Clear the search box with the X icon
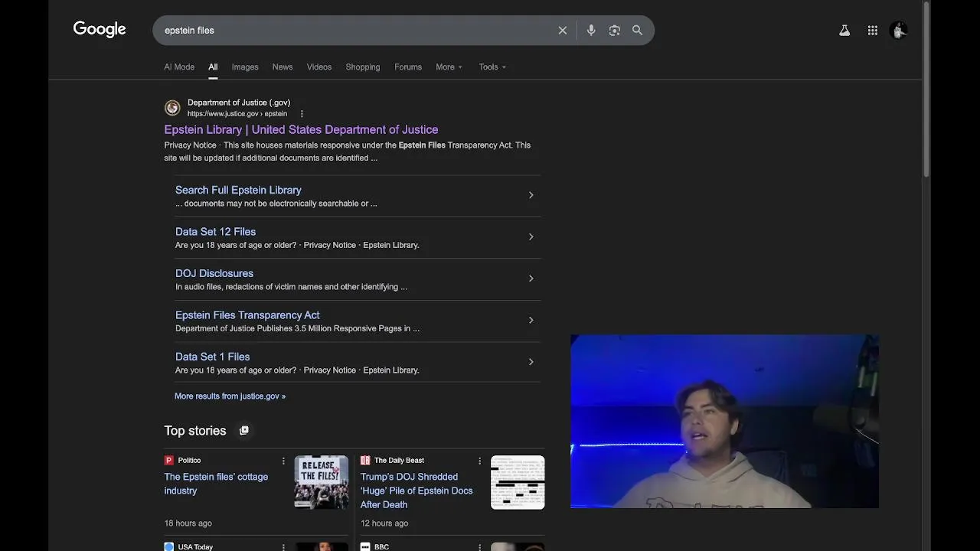980x551 pixels. point(563,31)
